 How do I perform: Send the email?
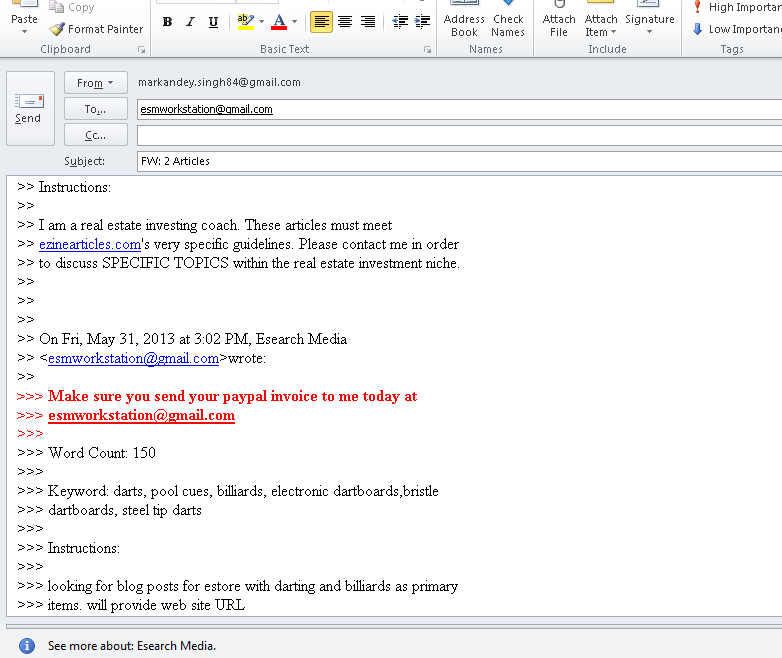[30, 109]
